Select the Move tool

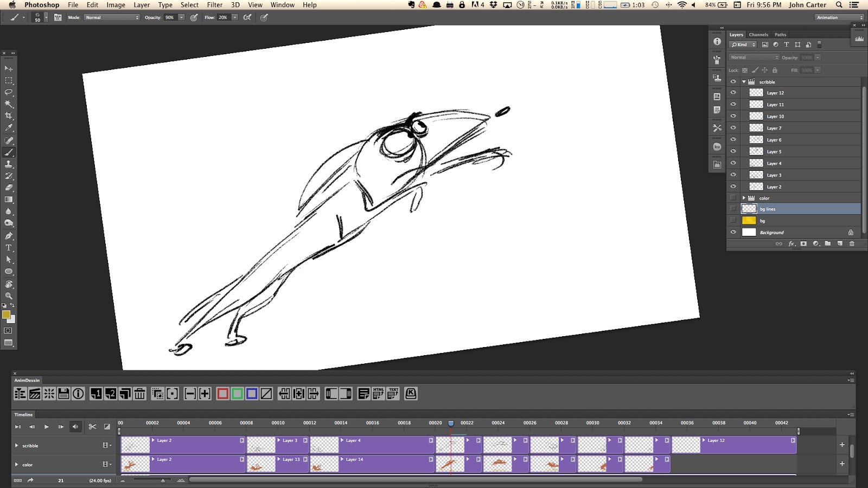[x=9, y=69]
